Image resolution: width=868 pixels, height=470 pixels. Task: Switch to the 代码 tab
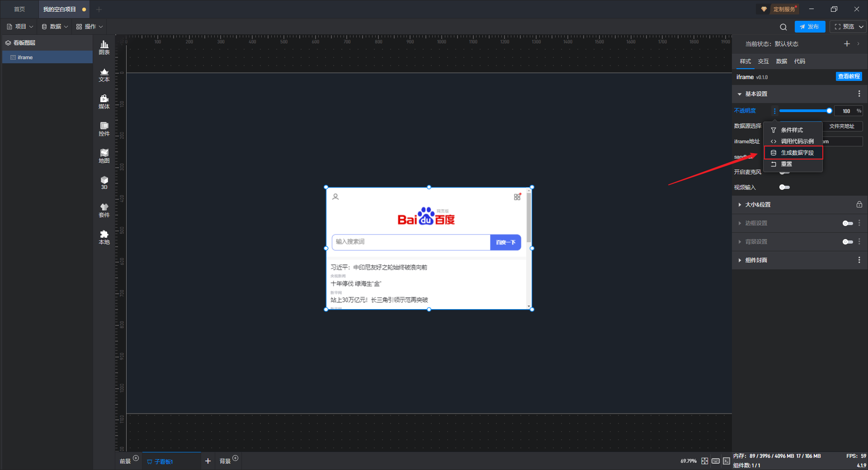tap(799, 61)
